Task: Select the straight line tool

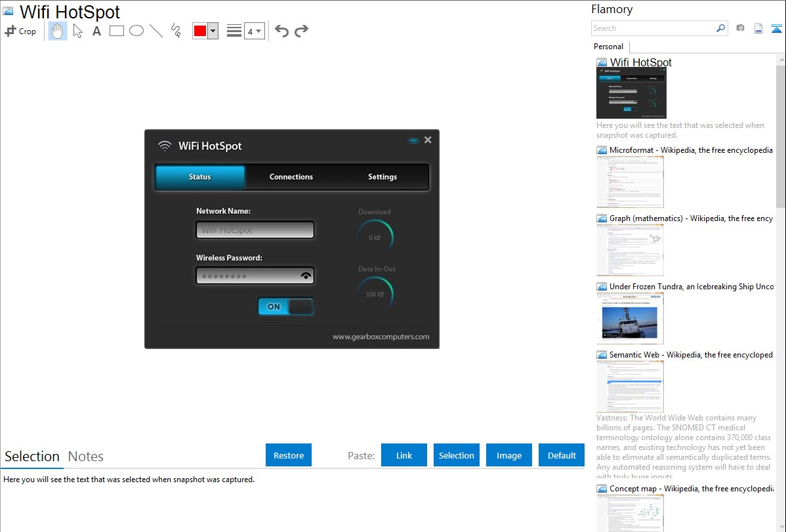Action: click(156, 31)
